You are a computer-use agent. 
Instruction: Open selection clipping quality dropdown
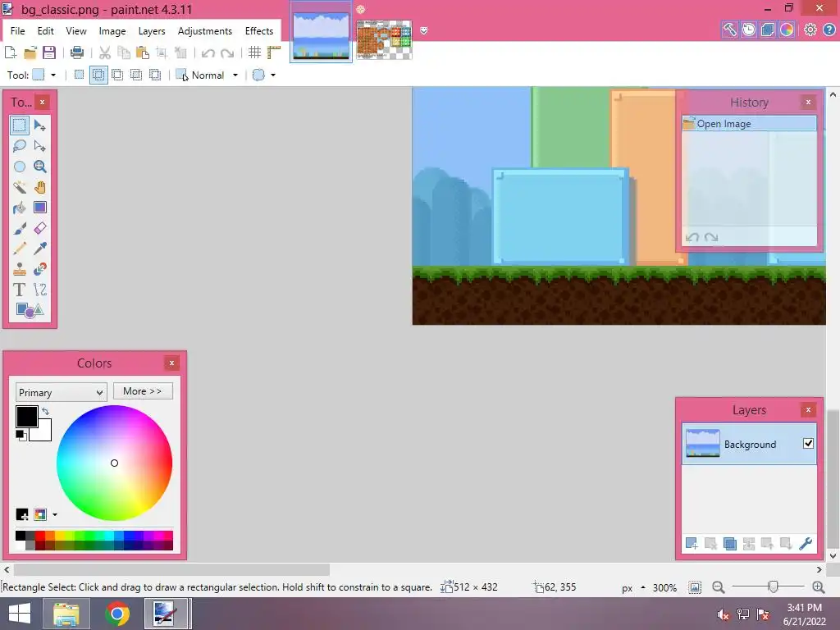point(264,75)
